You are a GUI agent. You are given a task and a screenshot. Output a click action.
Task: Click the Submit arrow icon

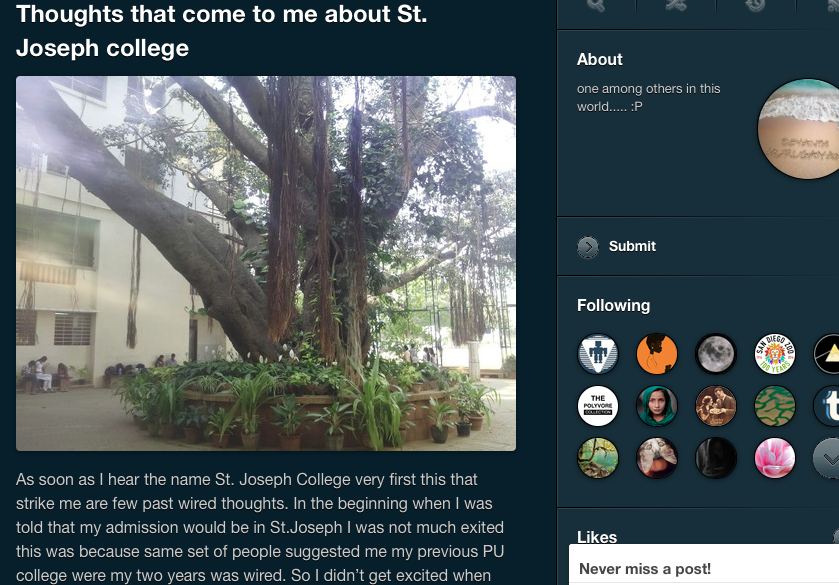point(588,247)
